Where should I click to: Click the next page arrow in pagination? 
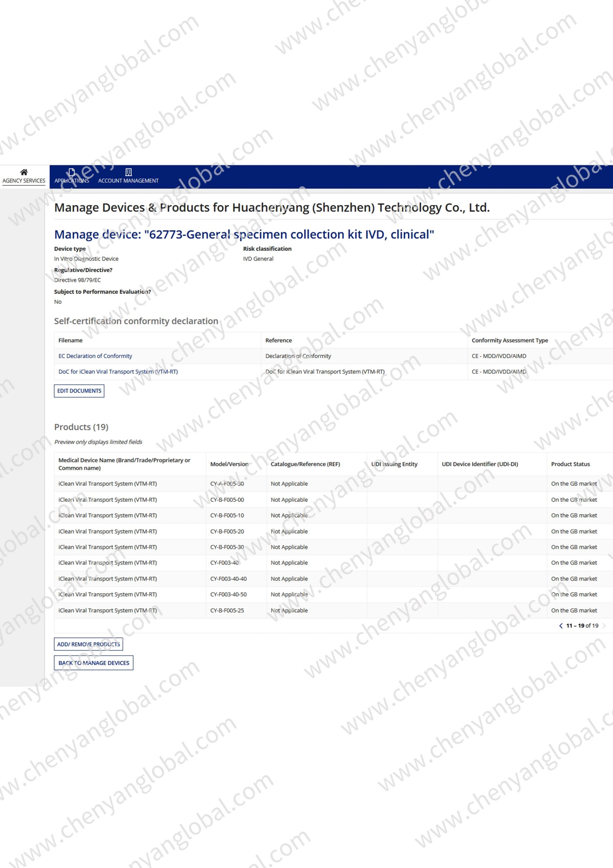pos(604,626)
